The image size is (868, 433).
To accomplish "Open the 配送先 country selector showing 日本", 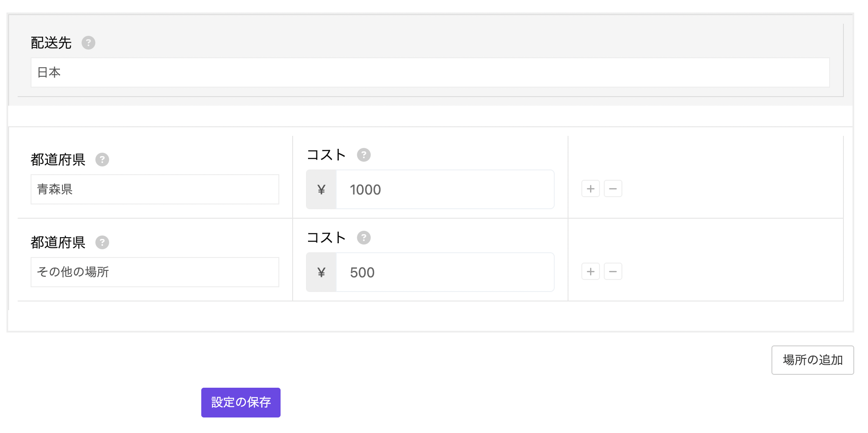I will pyautogui.click(x=430, y=72).
